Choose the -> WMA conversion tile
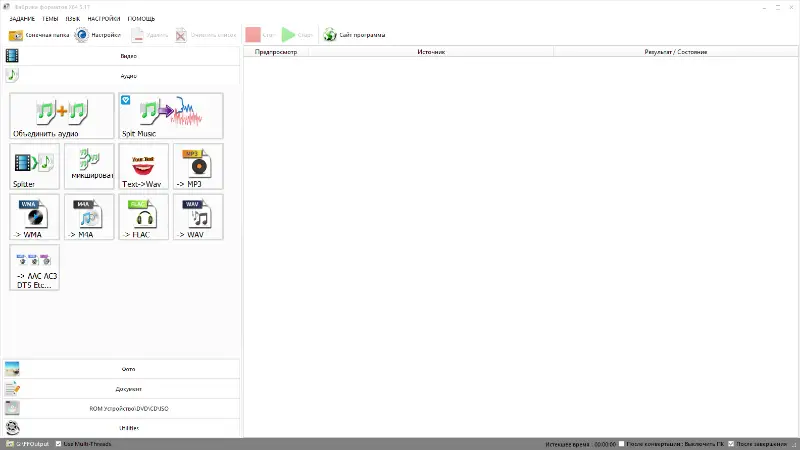Image resolution: width=800 pixels, height=450 pixels. (x=35, y=217)
